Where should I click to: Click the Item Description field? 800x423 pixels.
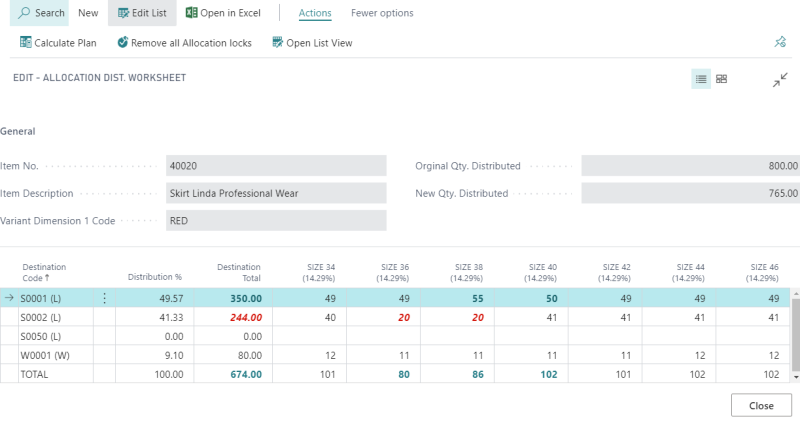pos(276,193)
